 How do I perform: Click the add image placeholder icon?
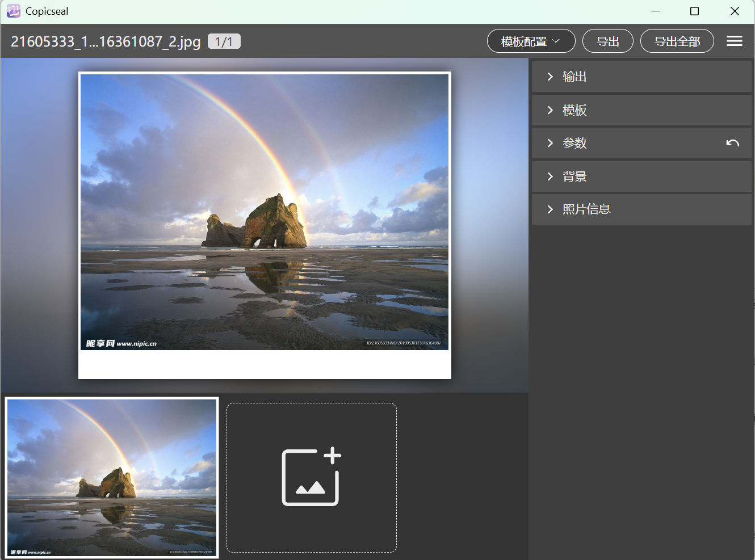point(311,477)
